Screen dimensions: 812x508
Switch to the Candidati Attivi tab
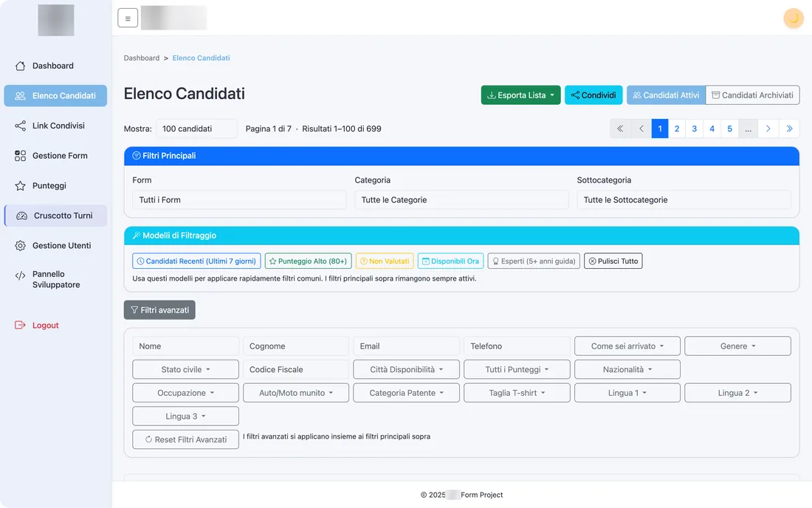point(666,95)
